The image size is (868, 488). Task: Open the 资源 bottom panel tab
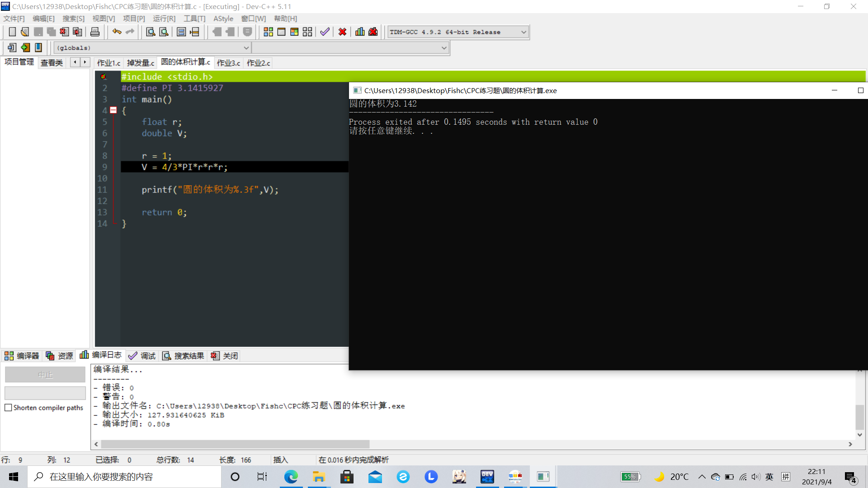click(60, 356)
